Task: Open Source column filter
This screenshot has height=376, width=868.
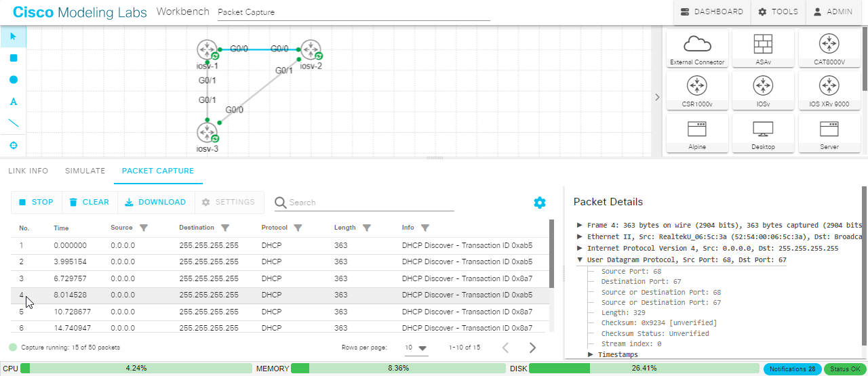Action: pyautogui.click(x=143, y=228)
